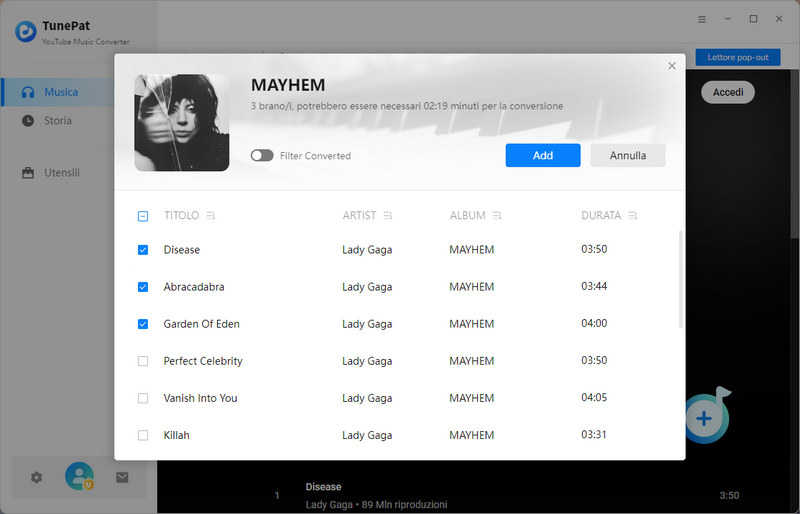Click the Perfect Celebrity title
The height and width of the screenshot is (514, 800).
point(203,361)
